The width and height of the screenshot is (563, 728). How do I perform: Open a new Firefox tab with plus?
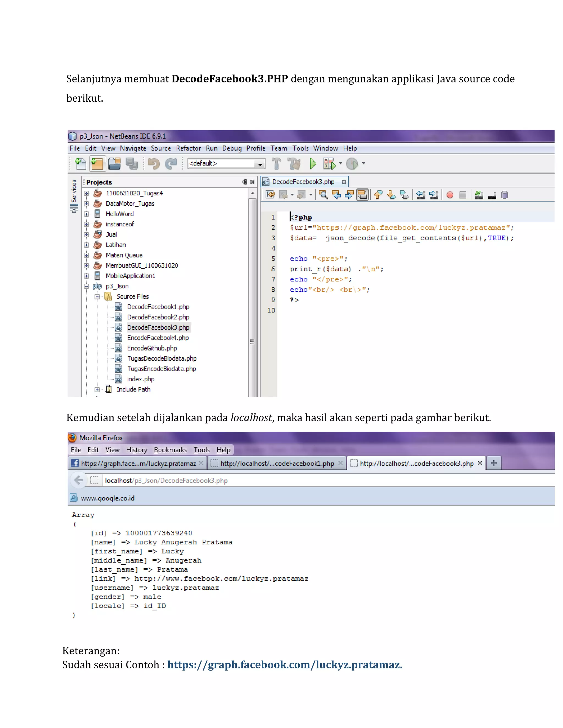494,463
